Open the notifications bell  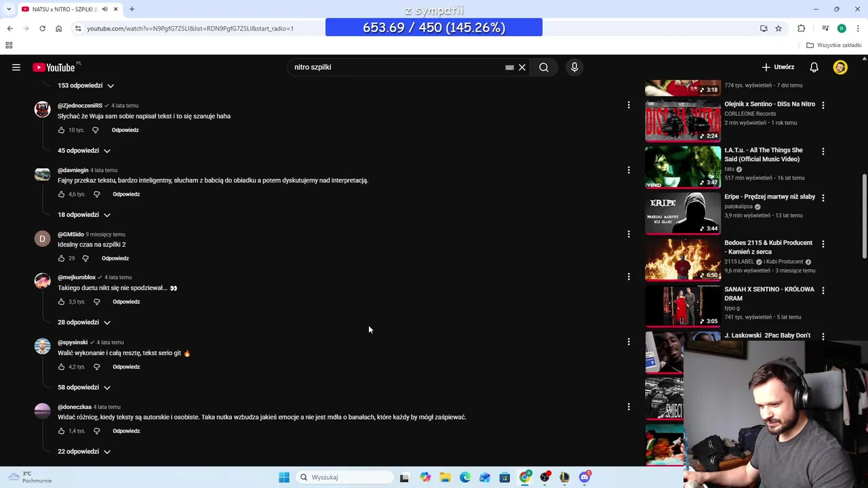click(814, 67)
